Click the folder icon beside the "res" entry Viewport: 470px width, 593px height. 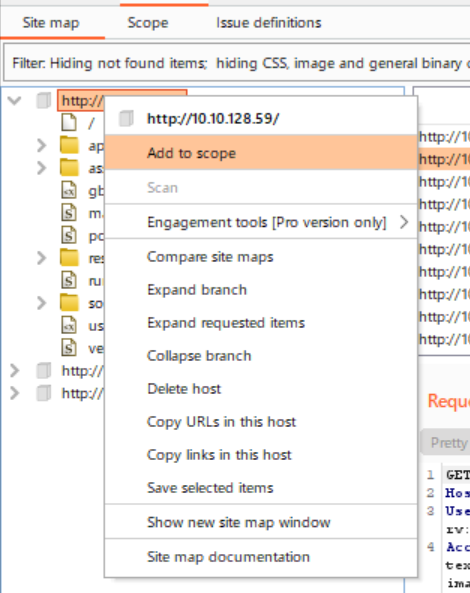pyautogui.click(x=69, y=258)
